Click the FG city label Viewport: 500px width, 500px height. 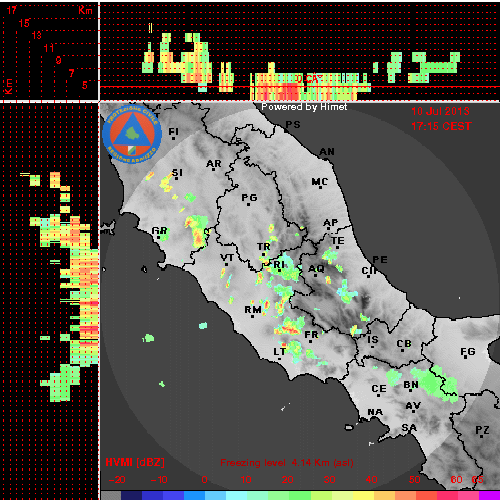click(x=468, y=351)
